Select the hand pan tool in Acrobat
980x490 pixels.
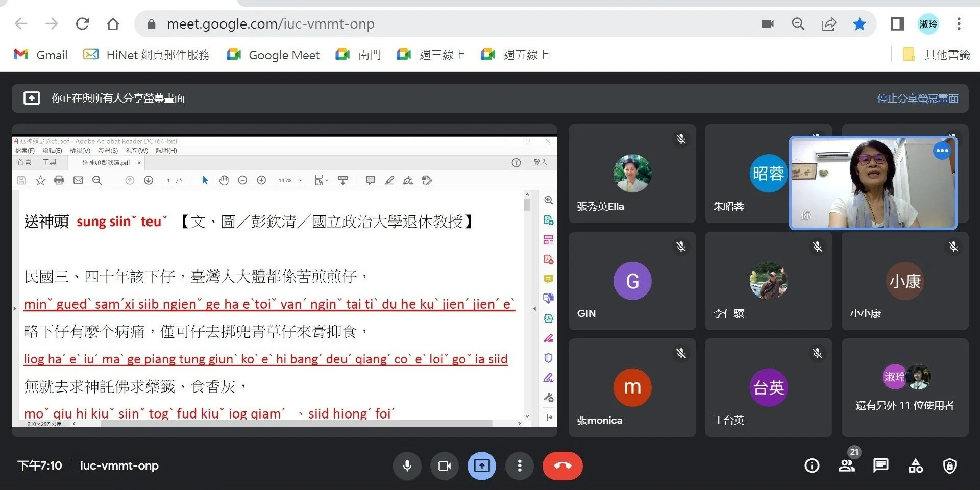[x=224, y=180]
